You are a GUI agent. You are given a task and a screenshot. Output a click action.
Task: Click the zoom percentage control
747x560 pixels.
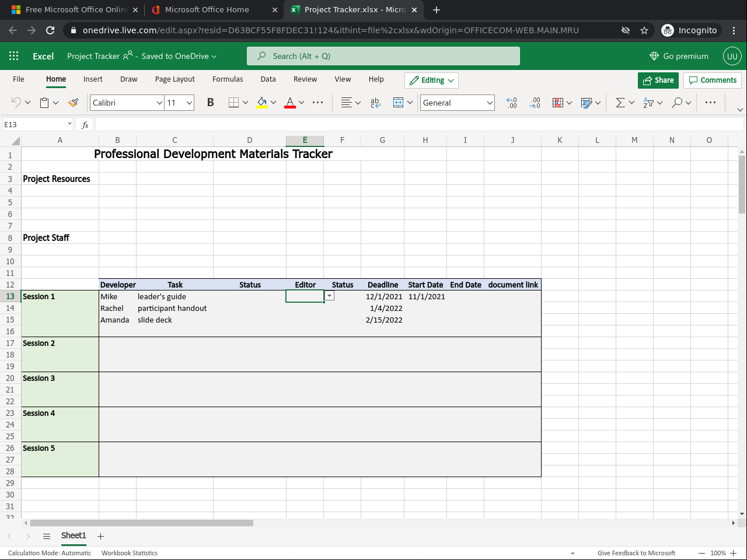pos(717,553)
